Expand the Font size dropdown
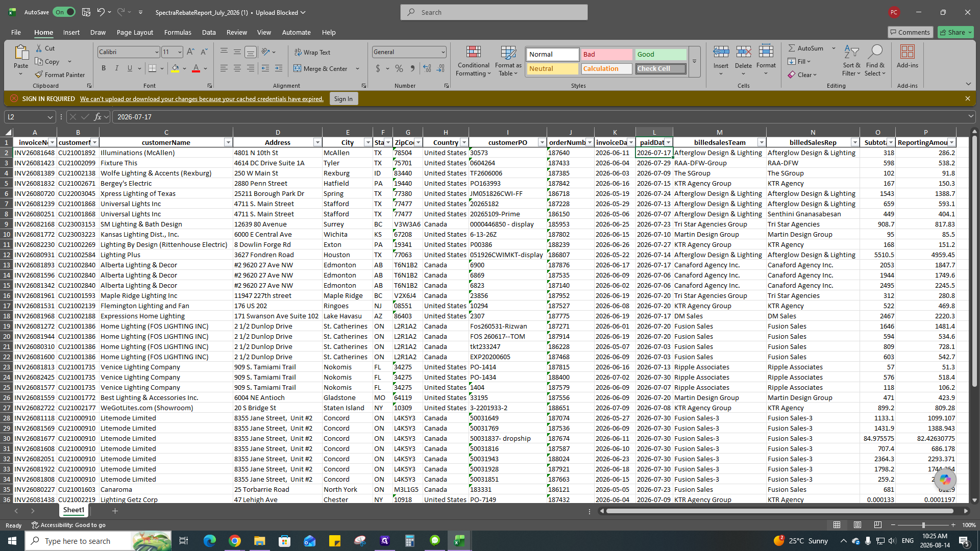 [x=180, y=52]
